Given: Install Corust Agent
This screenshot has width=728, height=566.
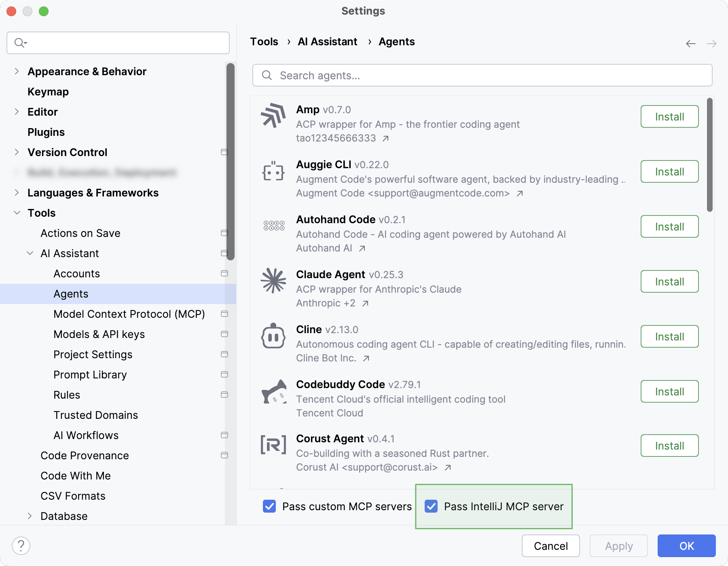Looking at the screenshot, I should click(x=669, y=446).
